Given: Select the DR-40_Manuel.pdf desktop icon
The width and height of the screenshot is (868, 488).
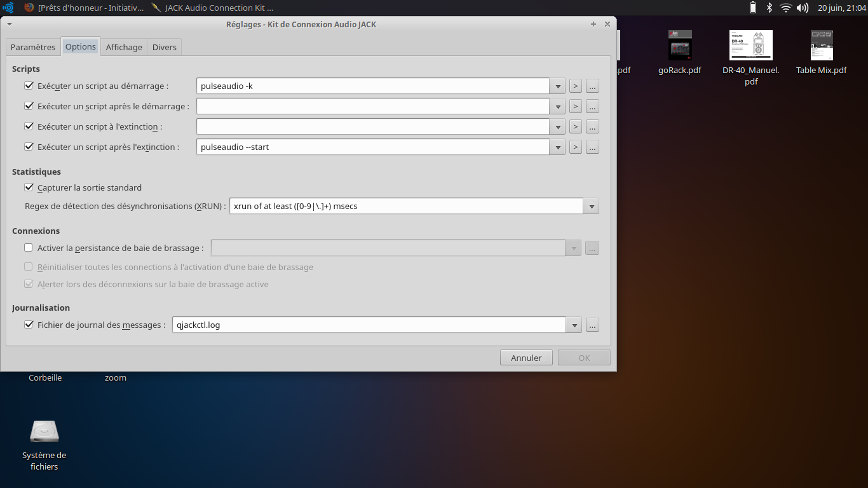Looking at the screenshot, I should (751, 58).
